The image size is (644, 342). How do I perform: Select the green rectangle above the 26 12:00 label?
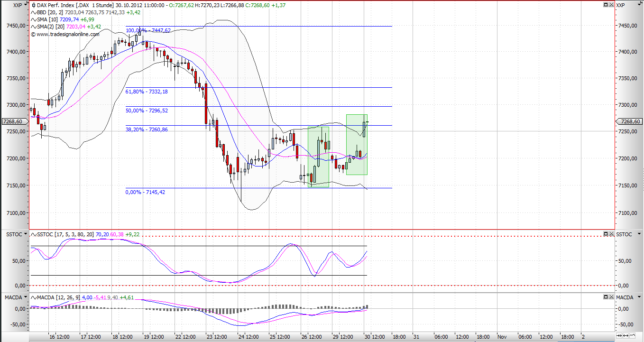click(318, 157)
